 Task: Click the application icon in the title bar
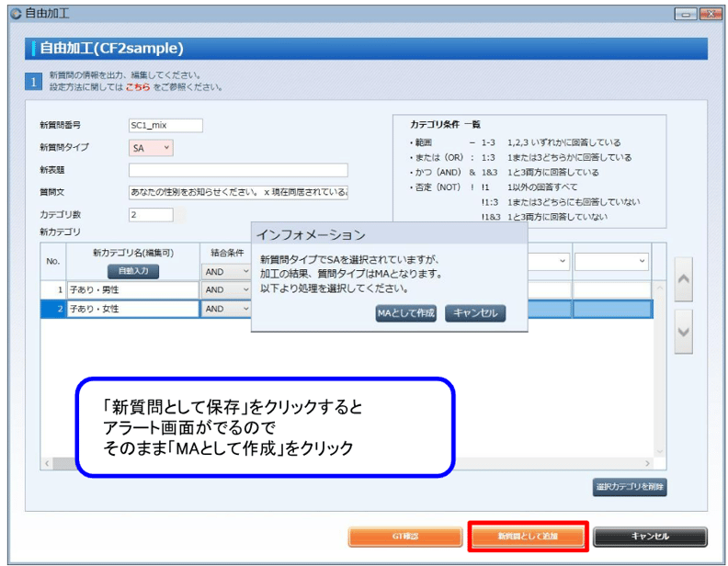(x=16, y=14)
